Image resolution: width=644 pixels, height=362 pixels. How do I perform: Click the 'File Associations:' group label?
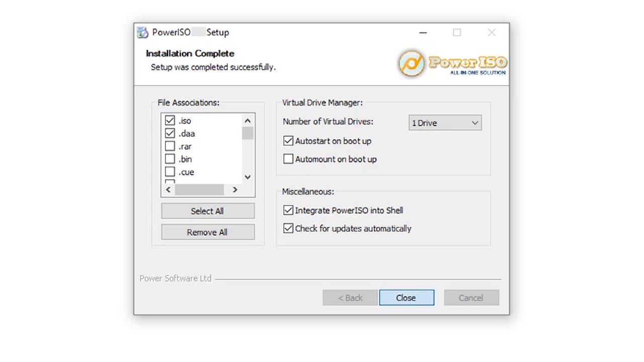coord(189,103)
